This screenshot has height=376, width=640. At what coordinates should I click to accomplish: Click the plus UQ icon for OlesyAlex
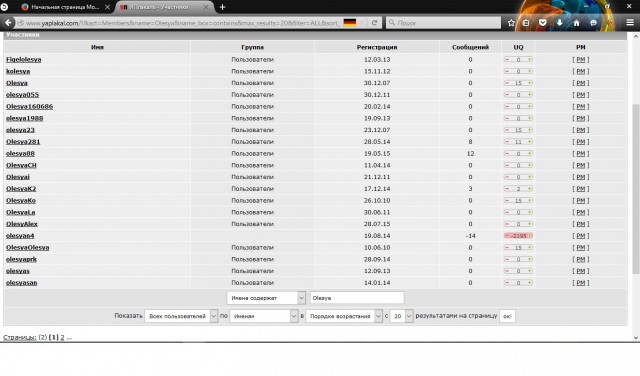coord(530,224)
